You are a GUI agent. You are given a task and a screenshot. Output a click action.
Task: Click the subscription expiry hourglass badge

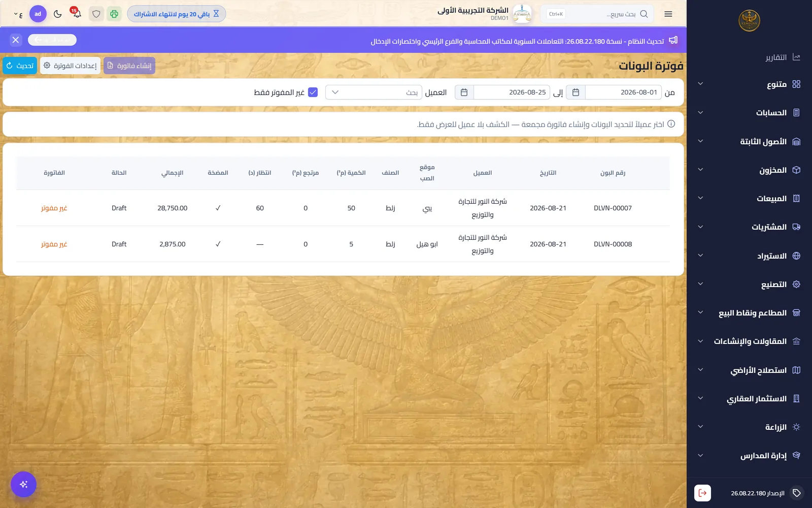point(176,14)
